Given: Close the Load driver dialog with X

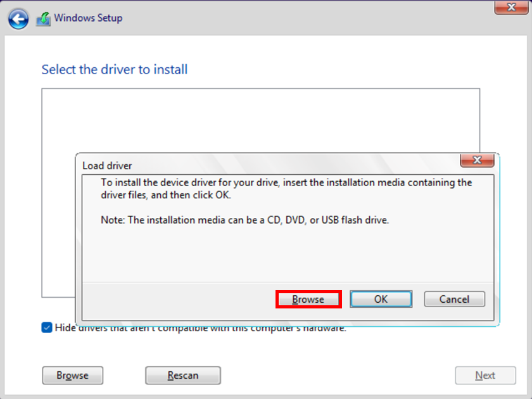Looking at the screenshot, I should click(477, 160).
